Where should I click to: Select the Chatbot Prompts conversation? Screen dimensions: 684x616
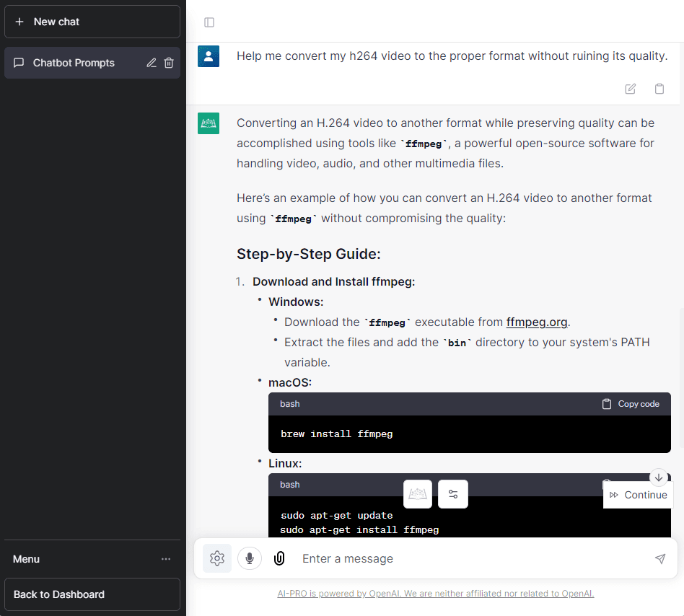point(74,63)
